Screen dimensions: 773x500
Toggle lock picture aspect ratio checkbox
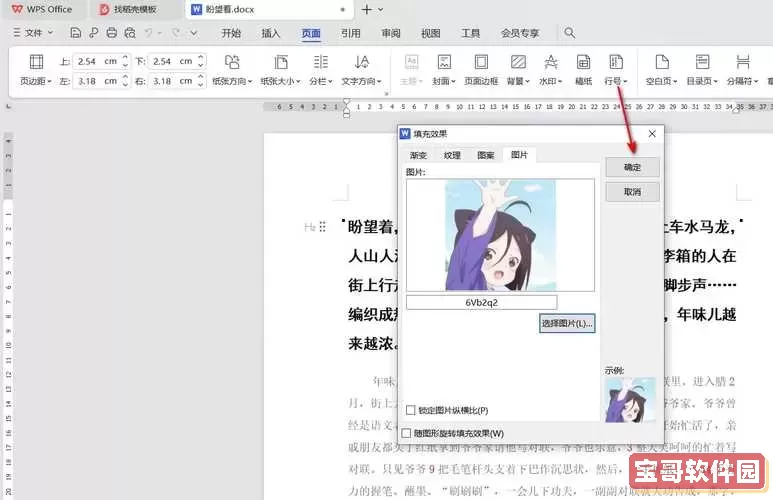coord(411,410)
